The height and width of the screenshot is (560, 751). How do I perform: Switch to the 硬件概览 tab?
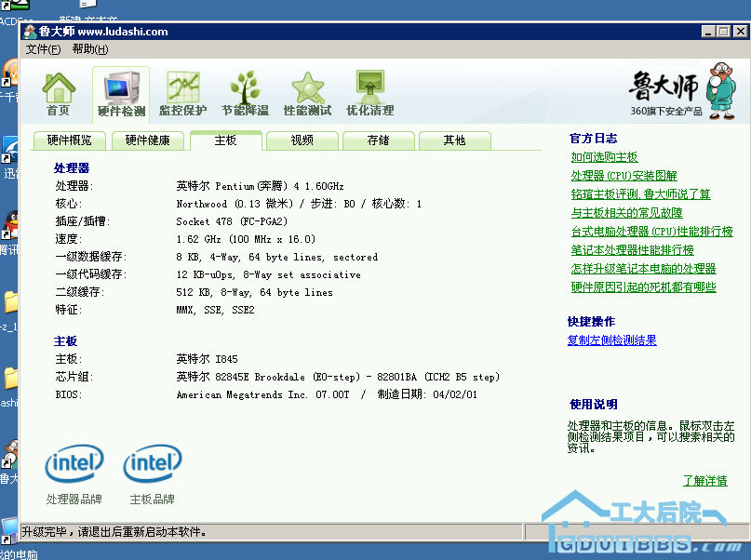pos(70,140)
